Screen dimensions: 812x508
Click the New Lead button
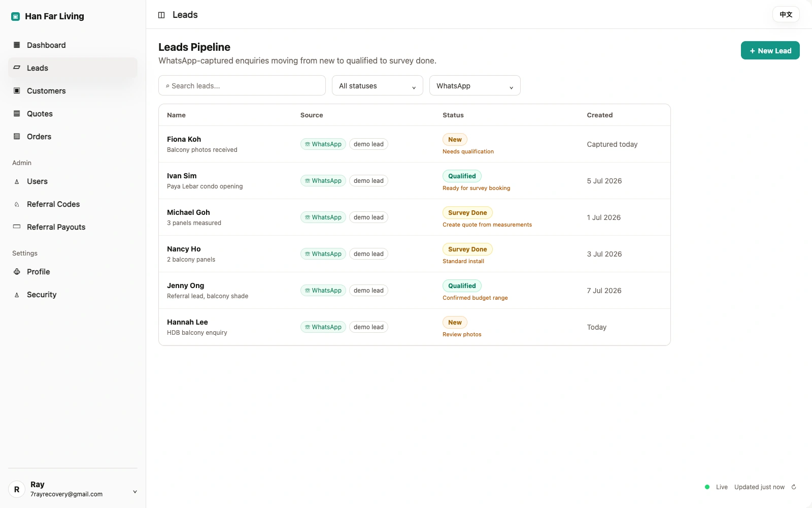[x=770, y=50]
